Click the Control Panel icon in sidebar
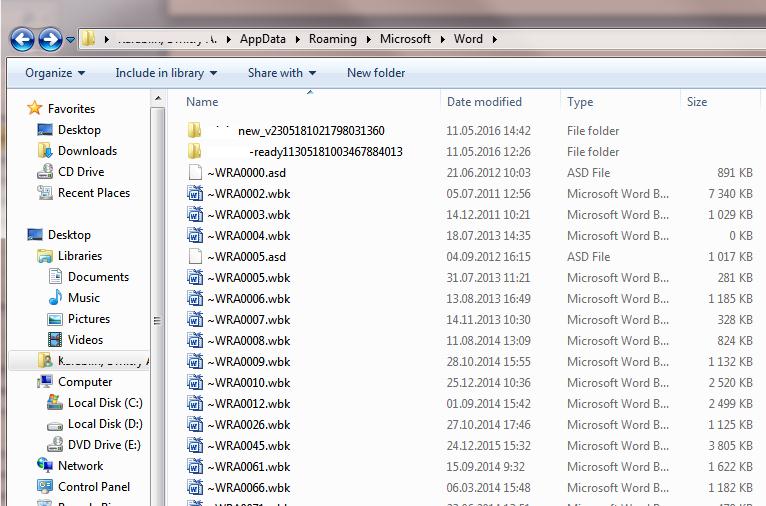This screenshot has height=506, width=766. point(45,487)
